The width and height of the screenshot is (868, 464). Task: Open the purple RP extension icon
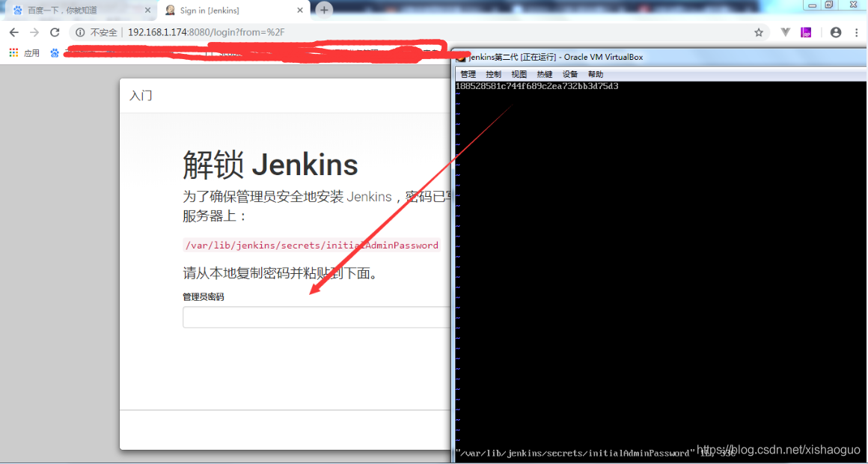click(806, 33)
